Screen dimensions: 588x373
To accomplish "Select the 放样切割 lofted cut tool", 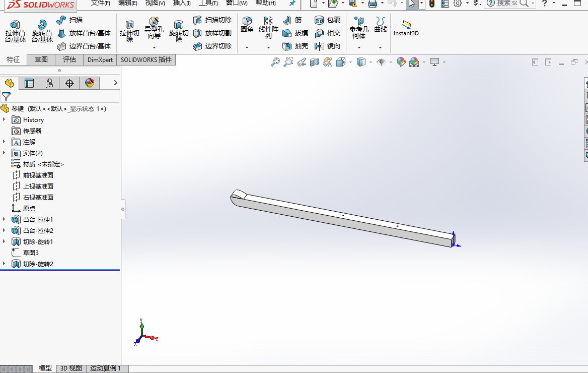I will coord(212,33).
